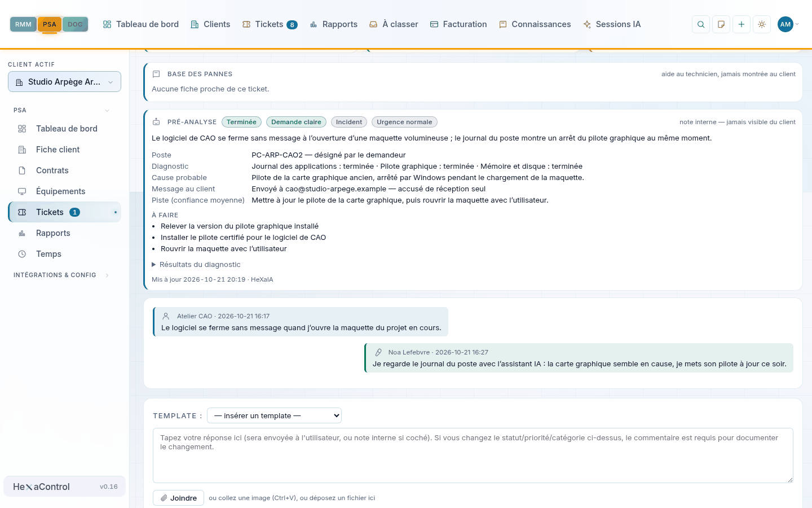Open Fiche client in the sidebar
The width and height of the screenshot is (812, 508).
coord(64,150)
